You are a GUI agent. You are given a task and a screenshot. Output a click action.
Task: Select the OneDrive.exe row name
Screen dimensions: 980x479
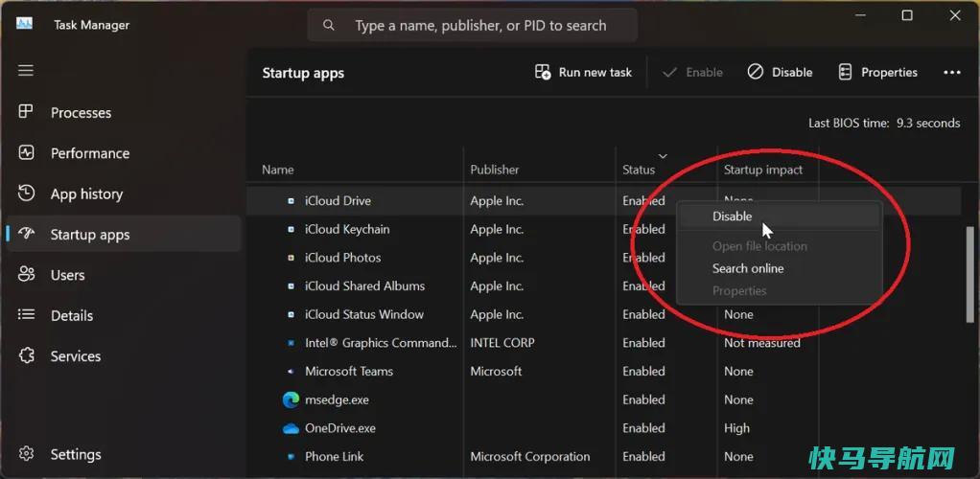pyautogui.click(x=340, y=428)
